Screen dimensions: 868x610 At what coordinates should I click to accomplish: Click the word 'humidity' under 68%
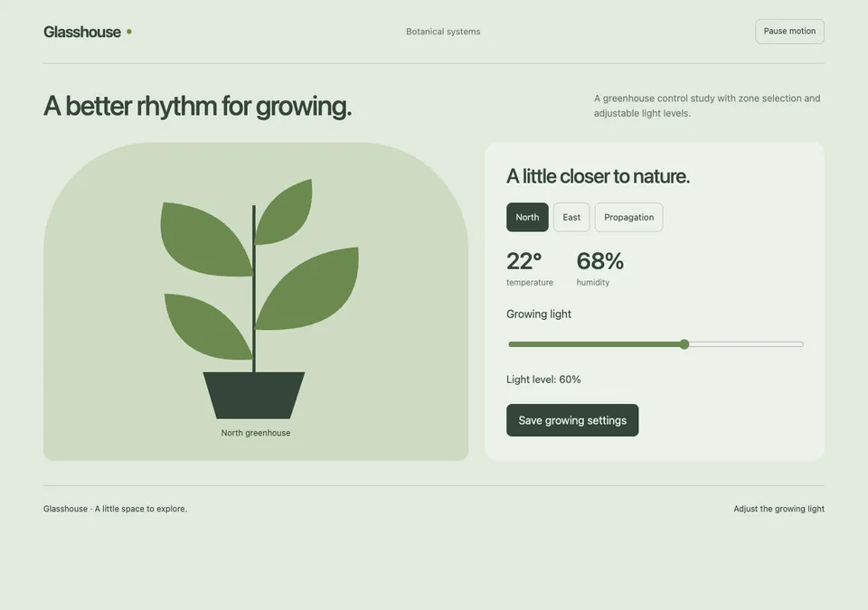593,282
